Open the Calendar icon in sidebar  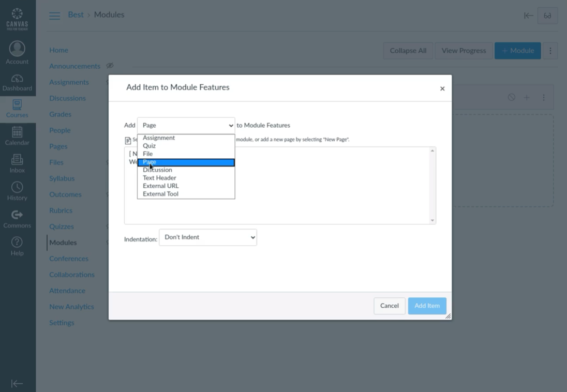[x=17, y=132]
